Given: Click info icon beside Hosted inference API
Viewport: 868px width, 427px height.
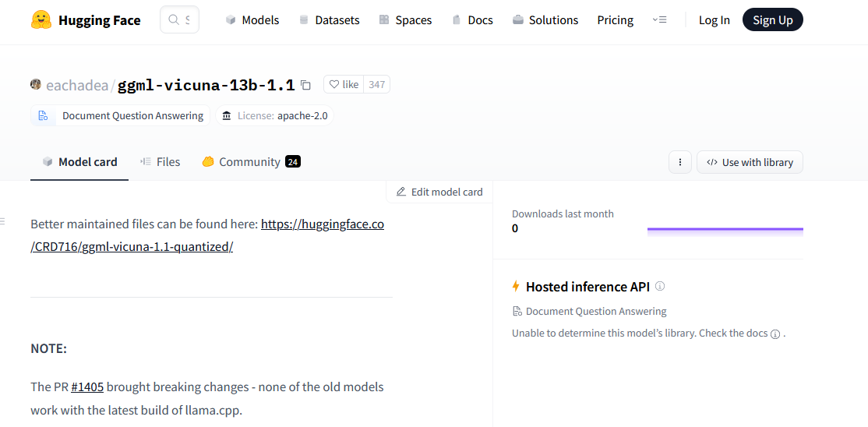Looking at the screenshot, I should click(x=660, y=286).
